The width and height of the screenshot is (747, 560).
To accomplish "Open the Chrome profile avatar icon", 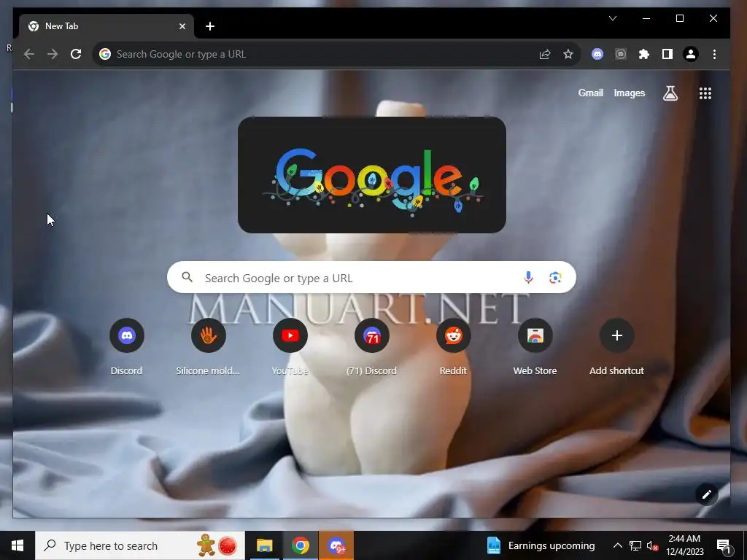I will pos(691,54).
